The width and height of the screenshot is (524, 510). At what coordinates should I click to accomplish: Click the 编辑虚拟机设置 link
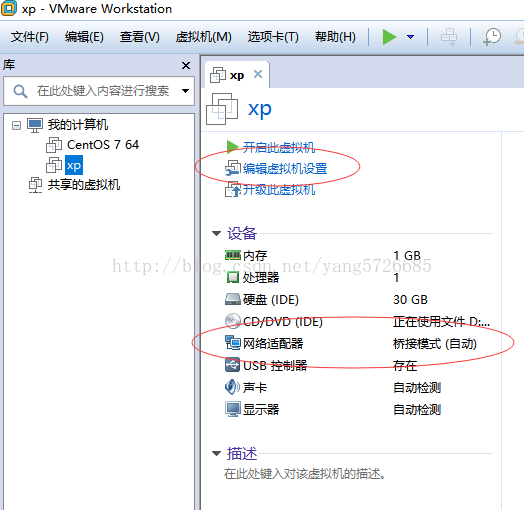pyautogui.click(x=285, y=168)
